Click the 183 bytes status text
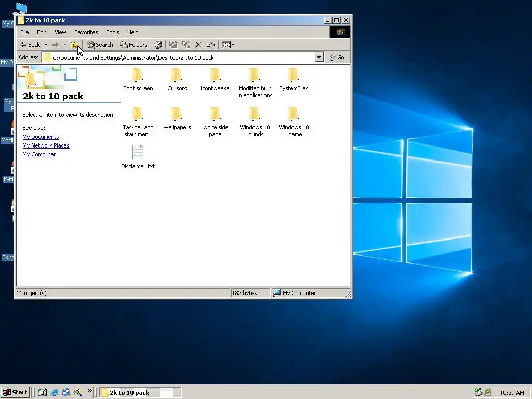This screenshot has height=399, width=532. coord(244,293)
